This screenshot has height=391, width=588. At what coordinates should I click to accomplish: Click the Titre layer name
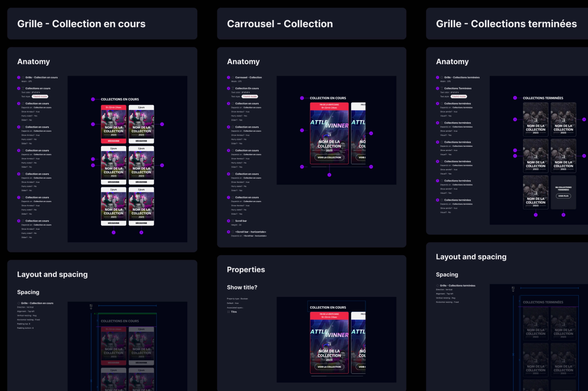234,312
